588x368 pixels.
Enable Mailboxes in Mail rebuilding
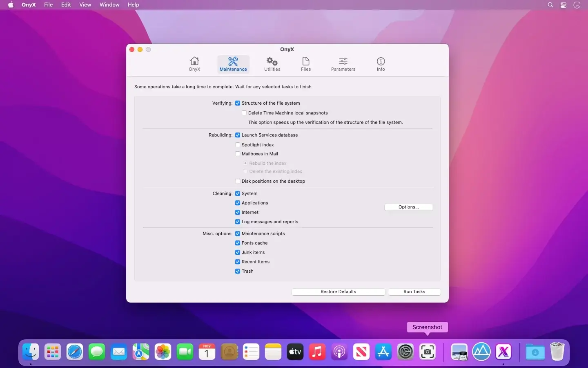pyautogui.click(x=238, y=154)
